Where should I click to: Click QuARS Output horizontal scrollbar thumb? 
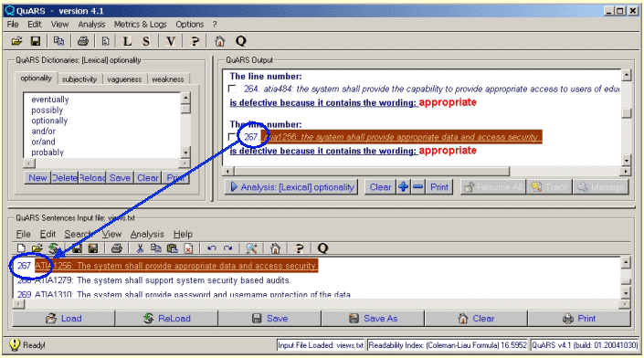372,171
